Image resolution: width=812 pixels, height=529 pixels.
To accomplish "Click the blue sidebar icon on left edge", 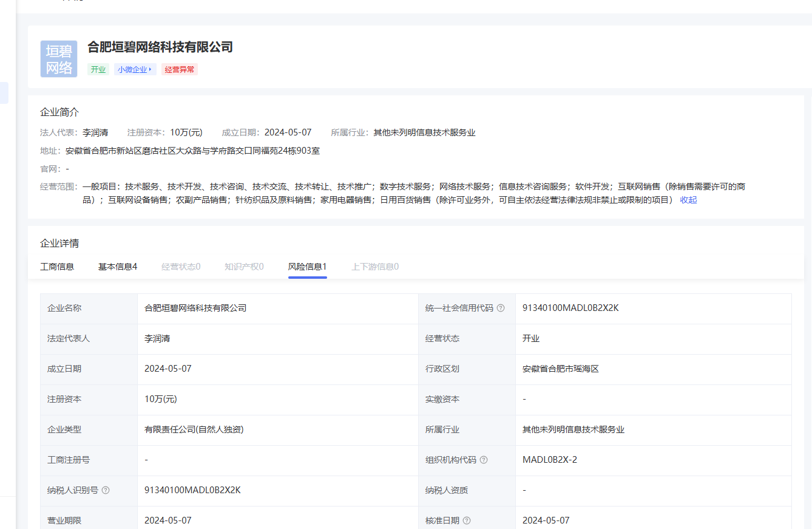I will 4,94.
